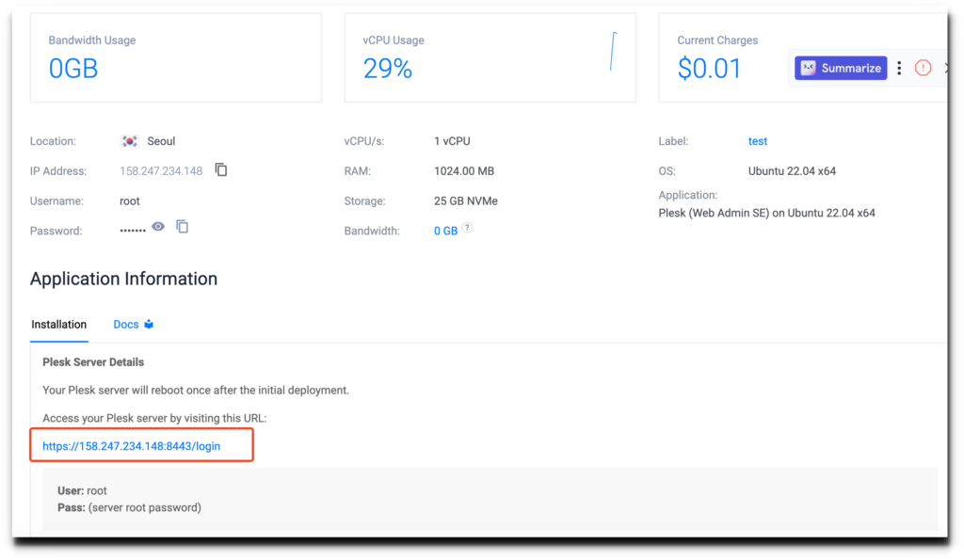
Task: Copy the IP address with copy icon
Action: (221, 169)
